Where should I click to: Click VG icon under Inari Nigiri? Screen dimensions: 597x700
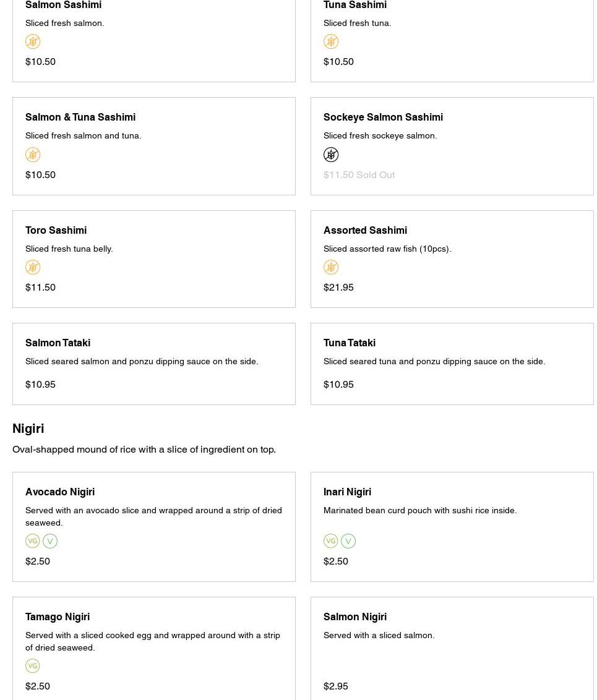coord(331,541)
